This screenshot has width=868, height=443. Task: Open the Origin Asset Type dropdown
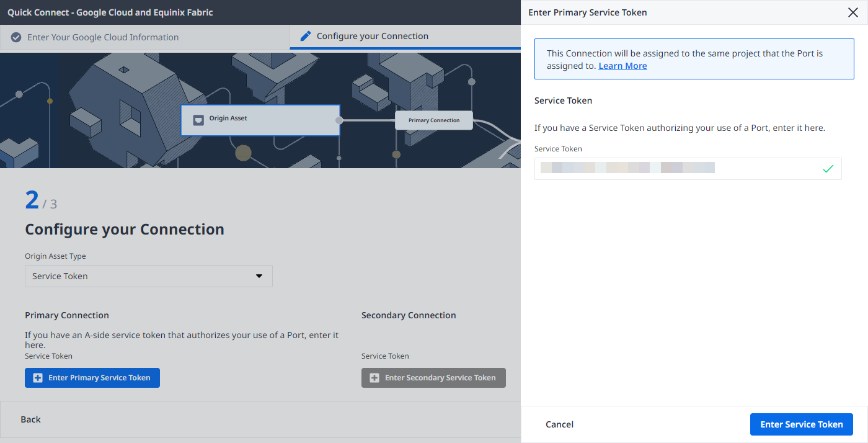click(x=149, y=276)
